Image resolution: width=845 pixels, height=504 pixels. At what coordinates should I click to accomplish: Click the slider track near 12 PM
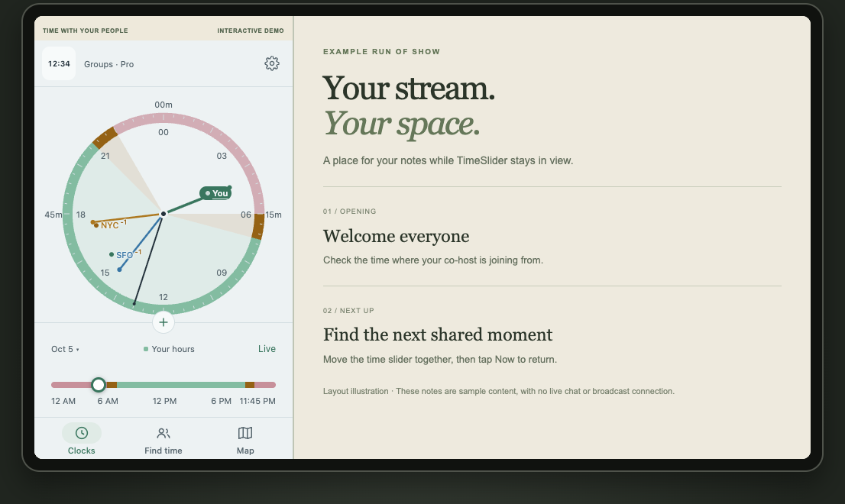pyautogui.click(x=164, y=384)
